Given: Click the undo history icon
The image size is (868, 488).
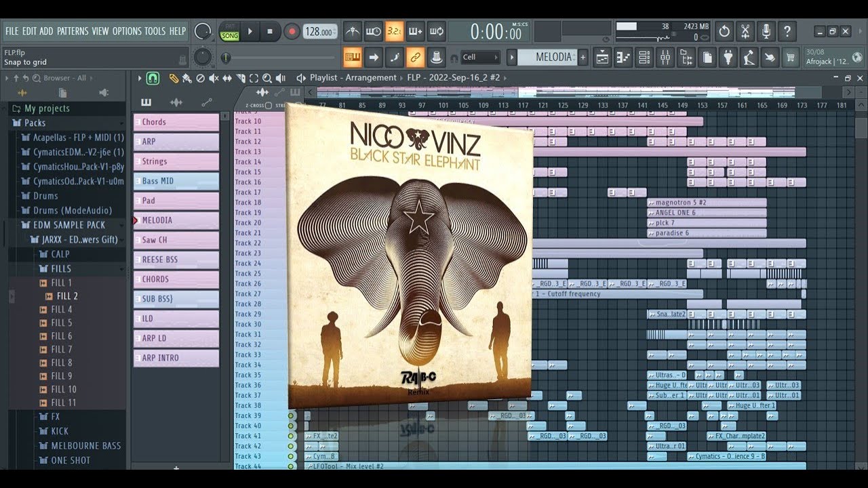Looking at the screenshot, I should [724, 31].
